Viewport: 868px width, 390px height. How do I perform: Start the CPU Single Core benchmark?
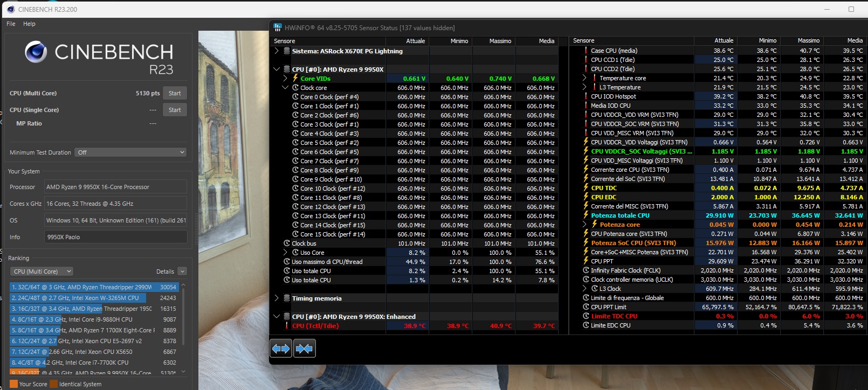coord(175,110)
